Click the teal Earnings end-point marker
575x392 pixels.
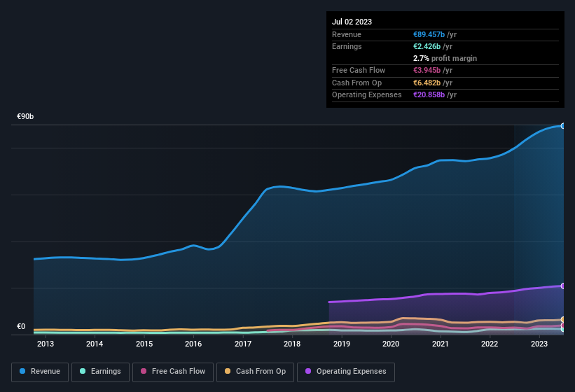562,330
